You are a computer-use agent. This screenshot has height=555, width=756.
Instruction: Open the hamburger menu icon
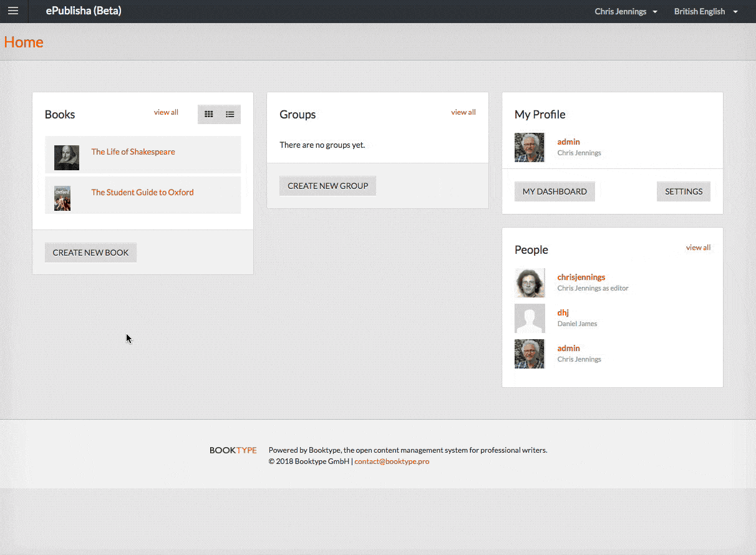click(x=13, y=11)
